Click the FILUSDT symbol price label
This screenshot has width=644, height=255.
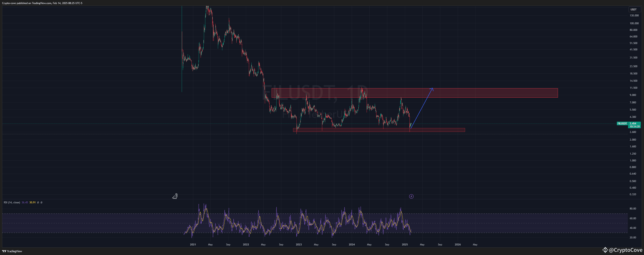[622, 124]
